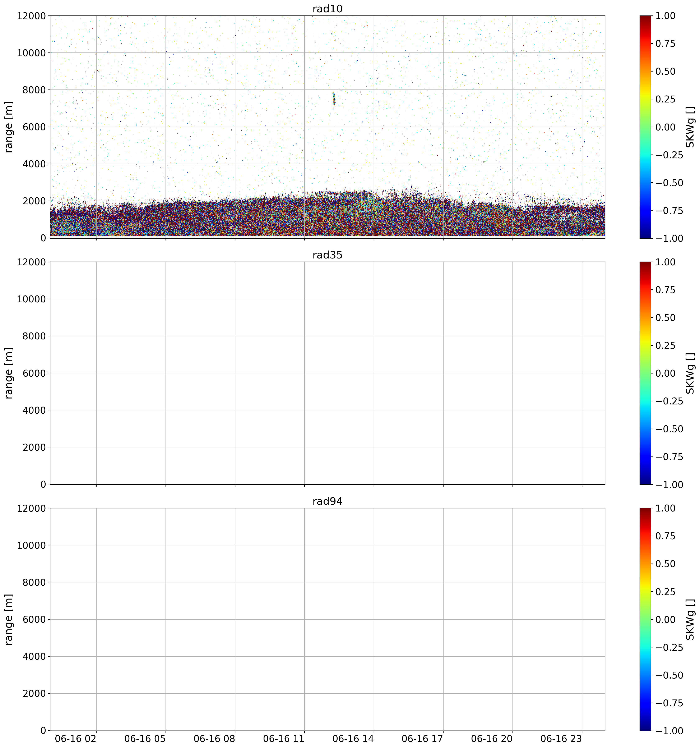The width and height of the screenshot is (700, 748).
Task: Click the −1.00 tick on rad10 colorbar
Action: click(x=669, y=238)
